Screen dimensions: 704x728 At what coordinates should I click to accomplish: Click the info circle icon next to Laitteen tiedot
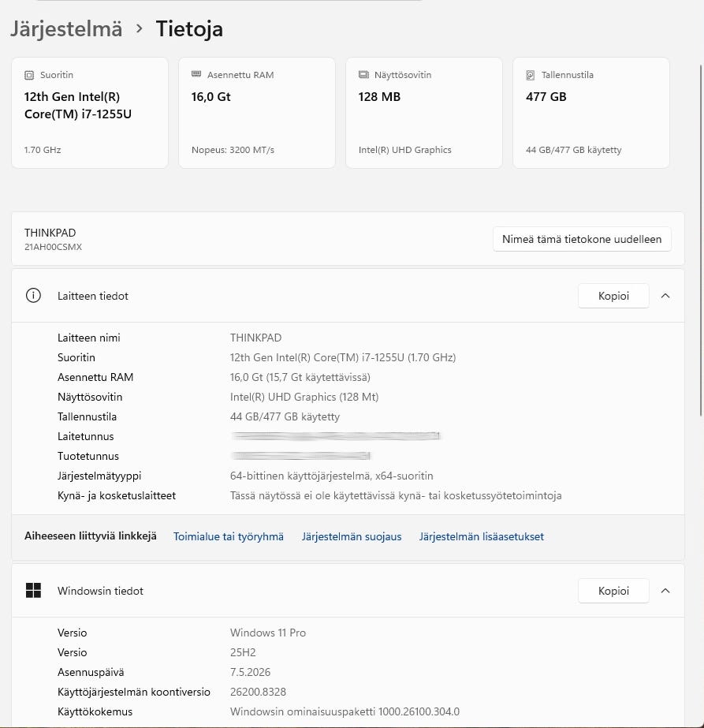click(x=33, y=295)
